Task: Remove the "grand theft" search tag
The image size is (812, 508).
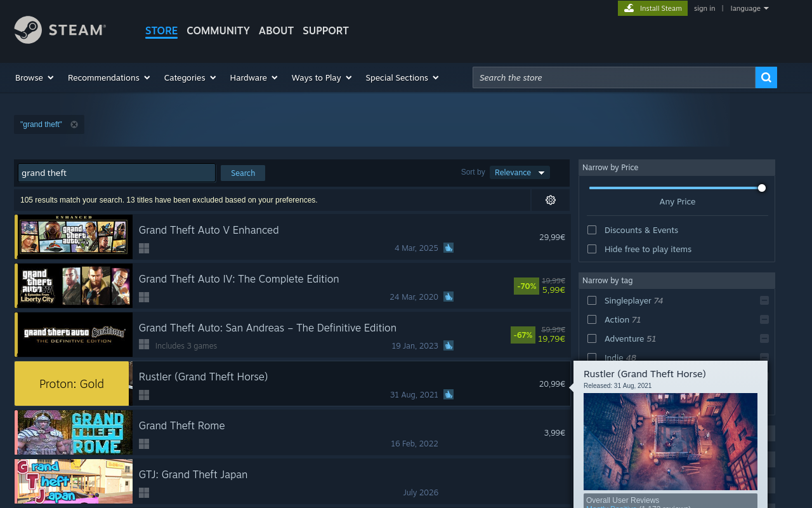Action: click(74, 124)
